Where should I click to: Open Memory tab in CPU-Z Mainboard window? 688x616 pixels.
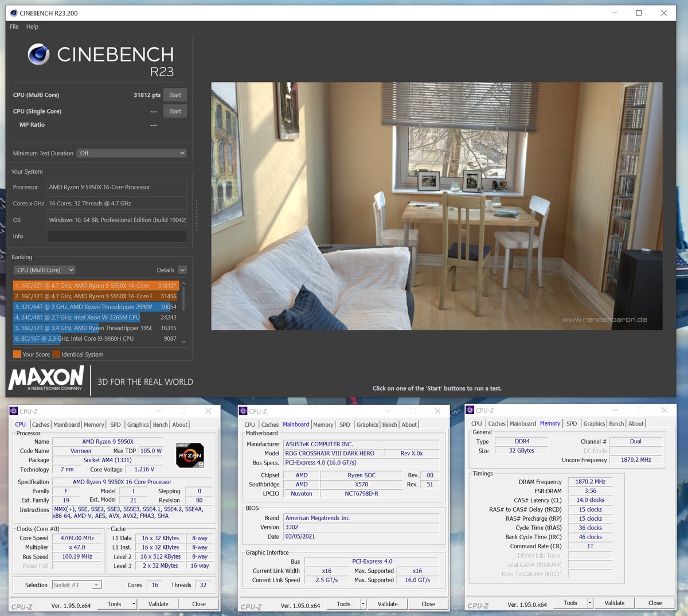pyautogui.click(x=323, y=425)
